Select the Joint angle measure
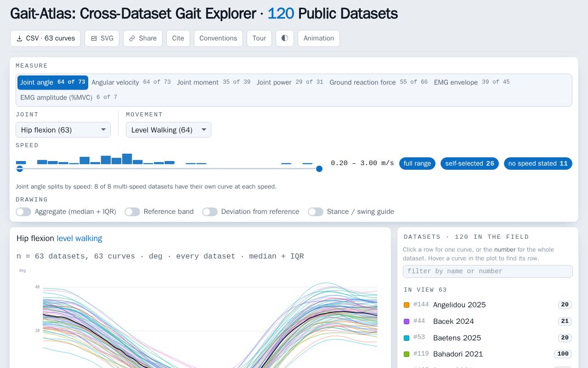Screen dimensions: 588x368 coord(53,82)
